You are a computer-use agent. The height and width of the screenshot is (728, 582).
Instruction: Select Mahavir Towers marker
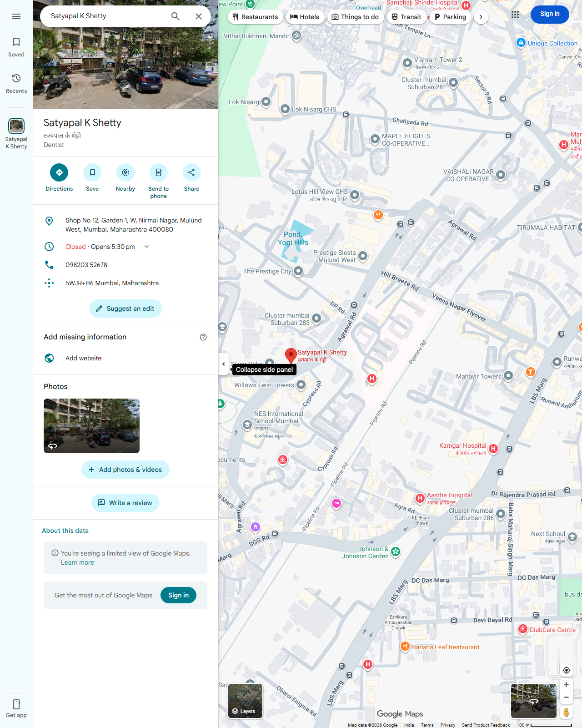[508, 376]
